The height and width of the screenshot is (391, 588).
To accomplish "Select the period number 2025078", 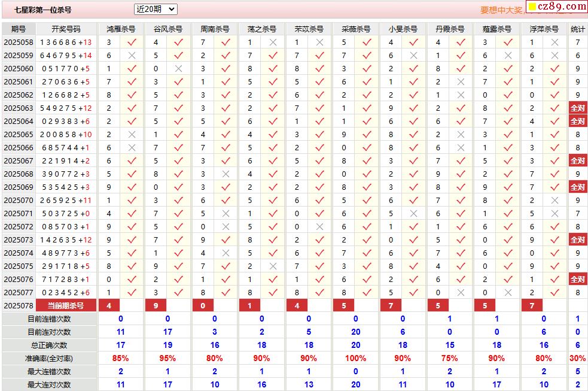I will (x=19, y=305).
